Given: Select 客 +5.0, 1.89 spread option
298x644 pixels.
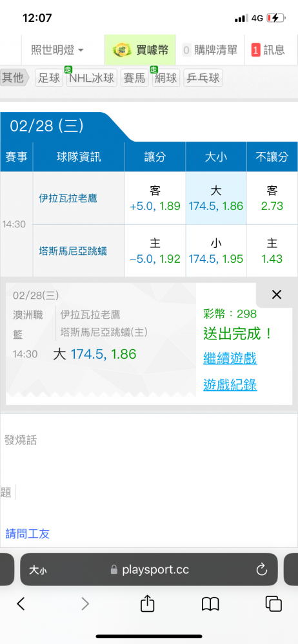Looking at the screenshot, I should (155, 198).
